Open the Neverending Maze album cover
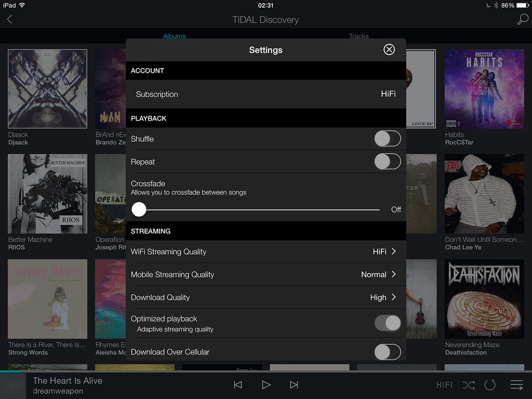The width and height of the screenshot is (532, 399). [485, 299]
